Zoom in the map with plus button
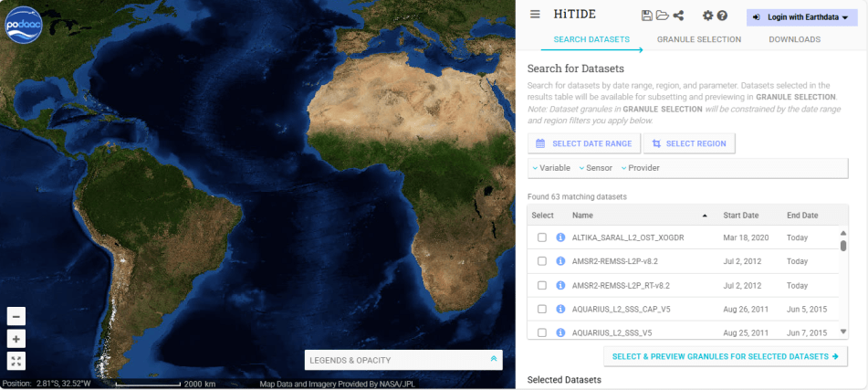The height and width of the screenshot is (390, 868). (x=16, y=338)
